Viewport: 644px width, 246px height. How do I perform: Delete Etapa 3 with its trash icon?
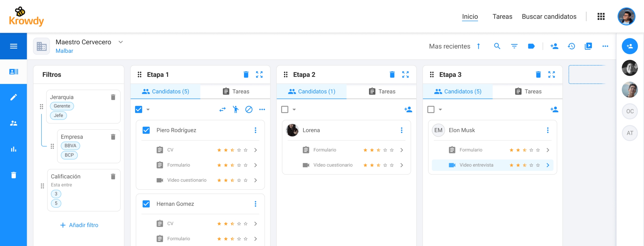tap(538, 75)
